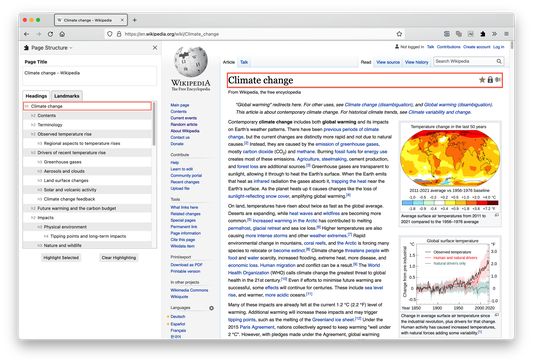Show more tools via double chevron
Viewport: 533px width, 364px height.
[495, 34]
